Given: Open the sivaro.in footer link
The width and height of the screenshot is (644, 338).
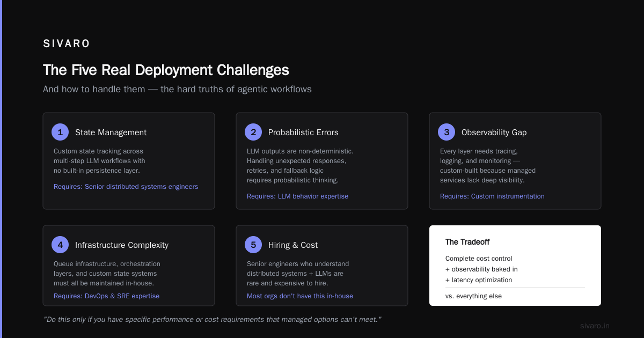Looking at the screenshot, I should coord(595,326).
